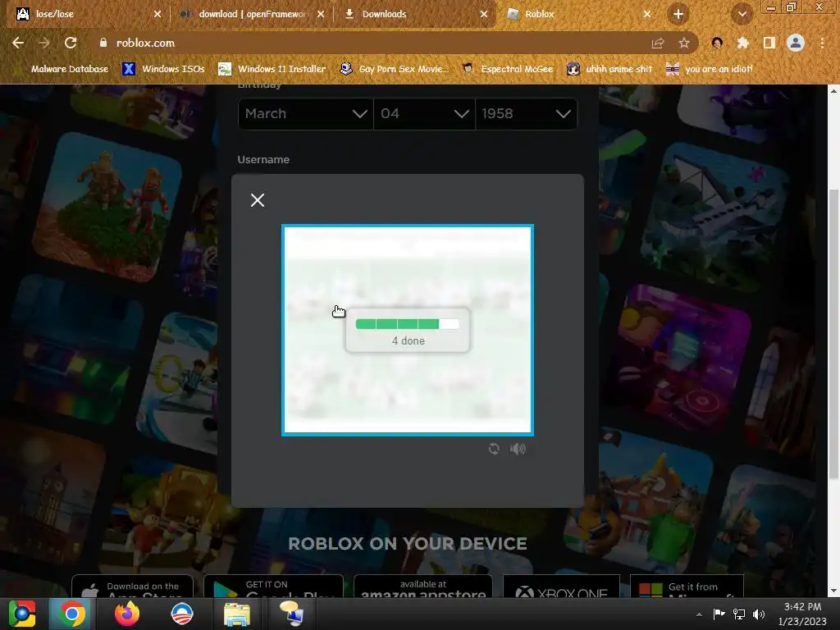The image size is (840, 630).
Task: Open the blue-red circular taskbar app
Action: click(181, 614)
